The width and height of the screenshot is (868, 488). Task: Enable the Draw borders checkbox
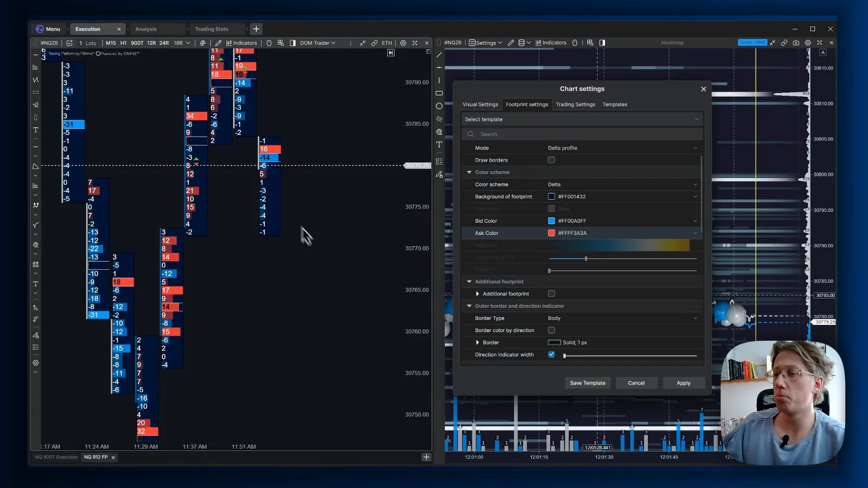[551, 160]
